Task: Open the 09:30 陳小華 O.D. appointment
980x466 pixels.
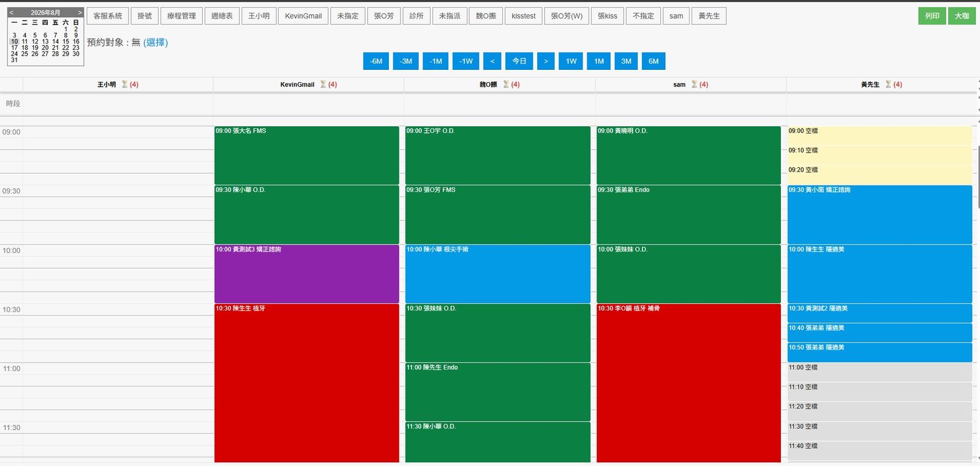Action: click(307, 215)
